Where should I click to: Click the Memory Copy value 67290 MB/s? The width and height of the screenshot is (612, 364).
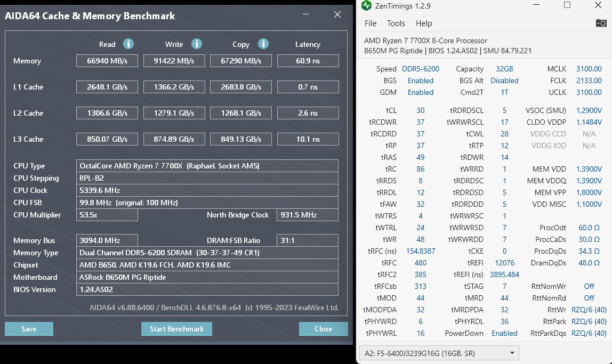click(x=241, y=61)
